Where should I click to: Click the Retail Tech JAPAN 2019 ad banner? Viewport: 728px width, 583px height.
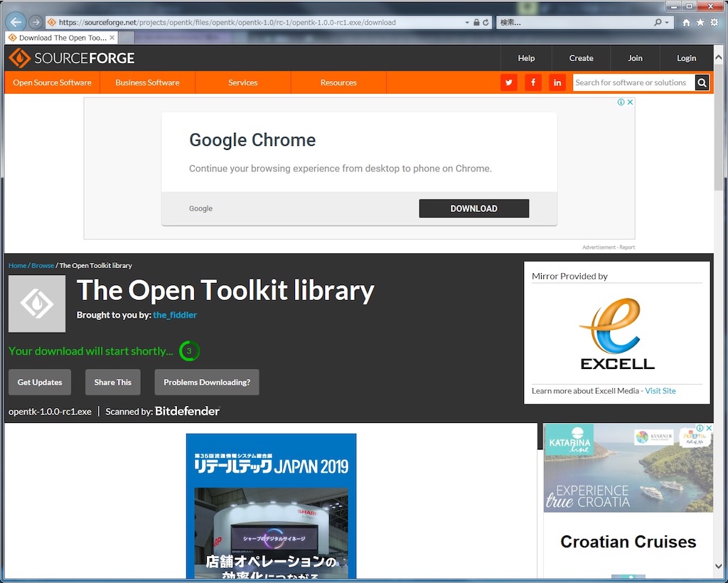click(271, 506)
